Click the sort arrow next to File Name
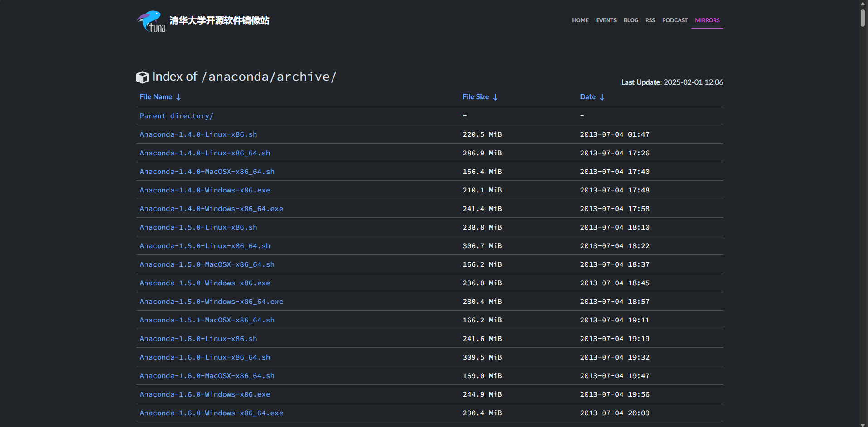 [x=178, y=97]
